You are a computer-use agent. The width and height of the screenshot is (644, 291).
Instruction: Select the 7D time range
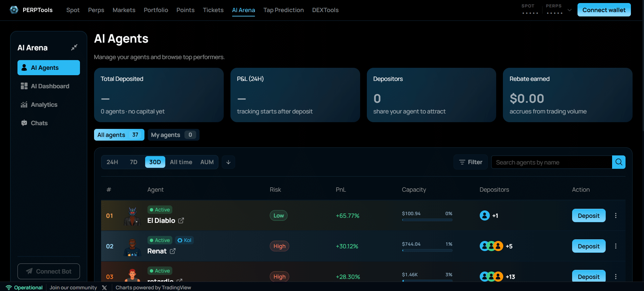(134, 162)
